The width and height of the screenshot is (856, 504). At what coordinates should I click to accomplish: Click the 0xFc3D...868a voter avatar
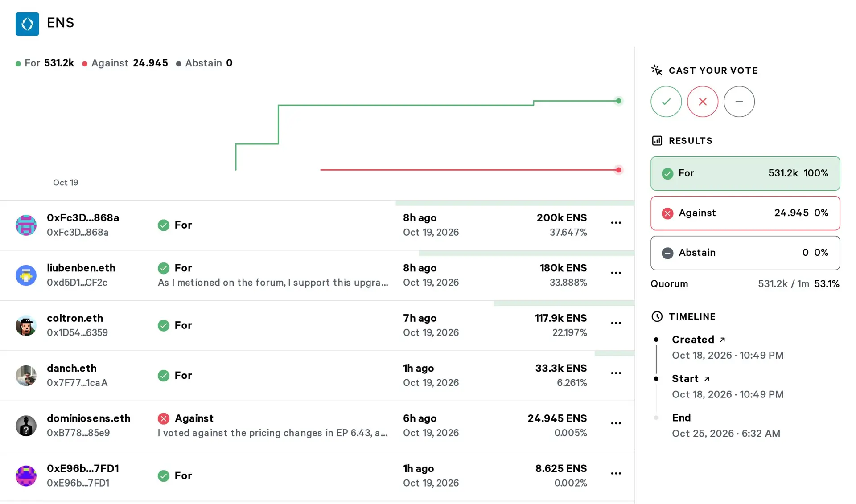click(26, 225)
